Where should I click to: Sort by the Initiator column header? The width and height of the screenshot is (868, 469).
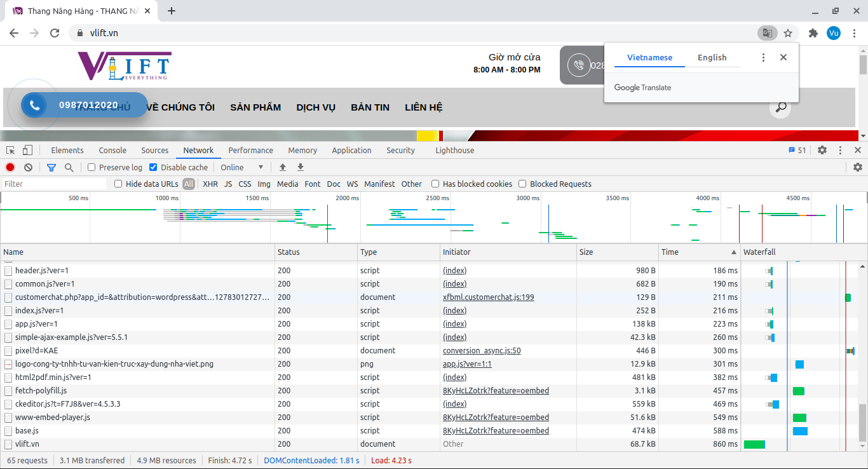point(508,252)
